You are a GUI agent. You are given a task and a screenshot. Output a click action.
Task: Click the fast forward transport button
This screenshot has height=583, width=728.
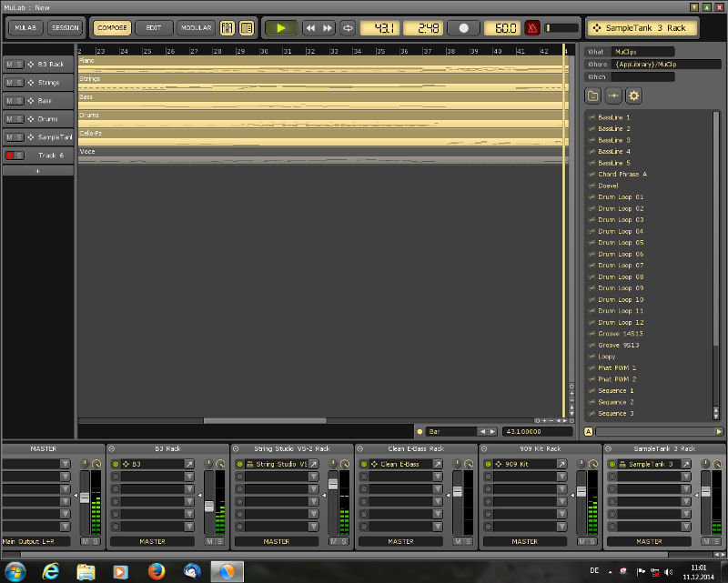tap(328, 28)
